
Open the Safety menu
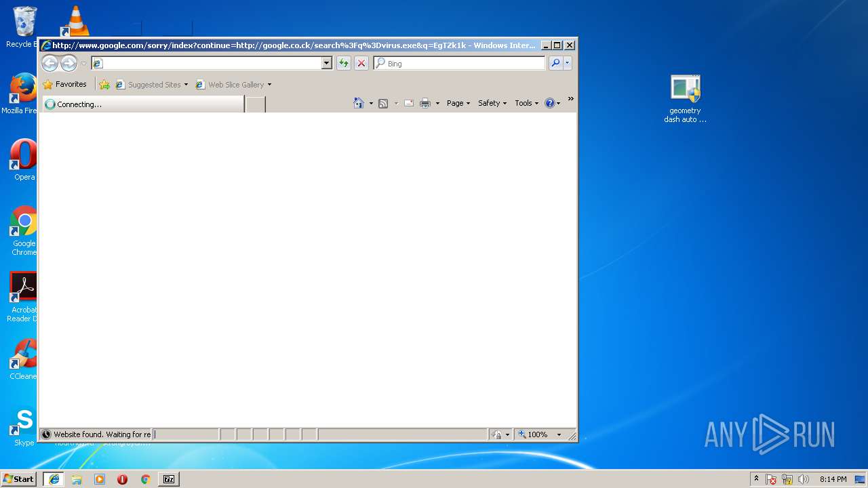(x=492, y=103)
